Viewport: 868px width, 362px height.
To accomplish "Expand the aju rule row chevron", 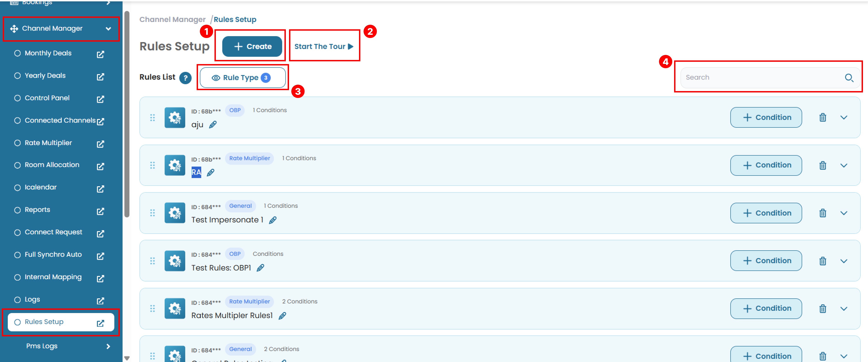I will pos(843,117).
